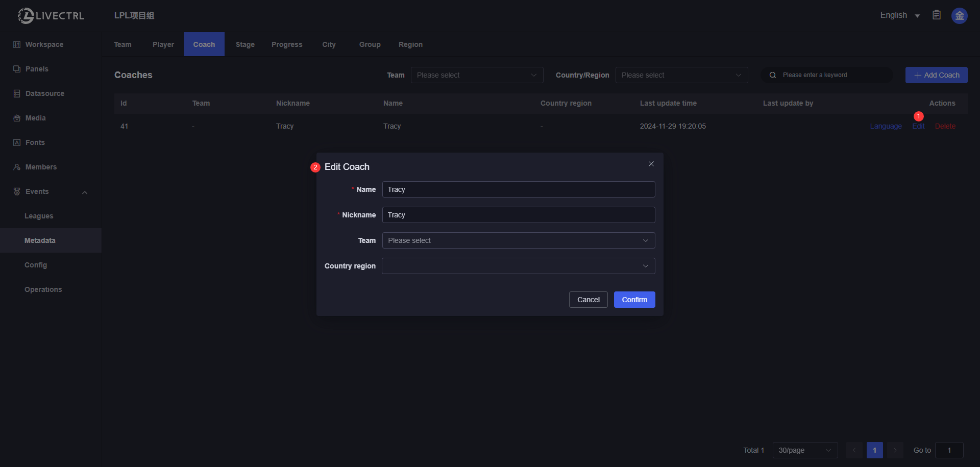
Task: Open the Team dropdown in Edit Coach dialog
Action: point(518,240)
